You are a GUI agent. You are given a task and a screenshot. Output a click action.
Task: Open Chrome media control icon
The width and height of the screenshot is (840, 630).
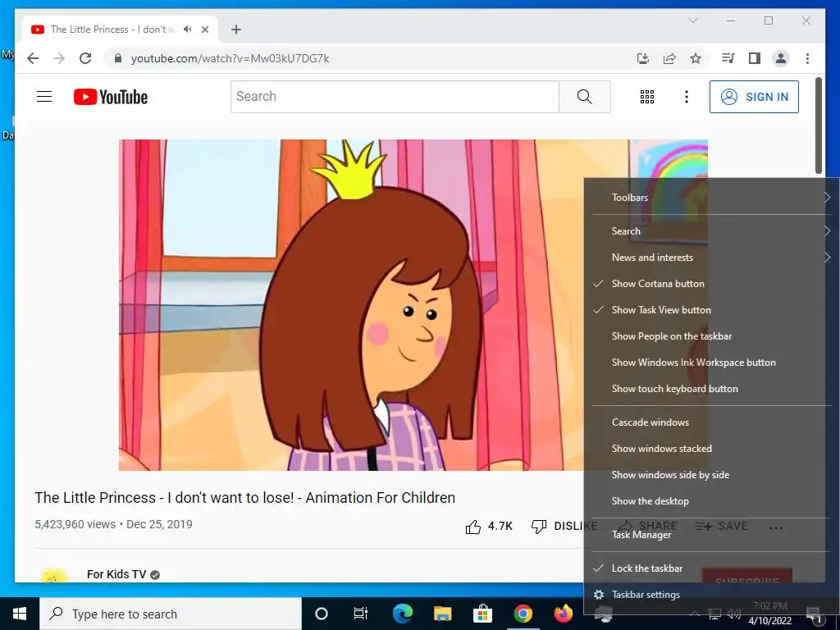pyautogui.click(x=728, y=58)
